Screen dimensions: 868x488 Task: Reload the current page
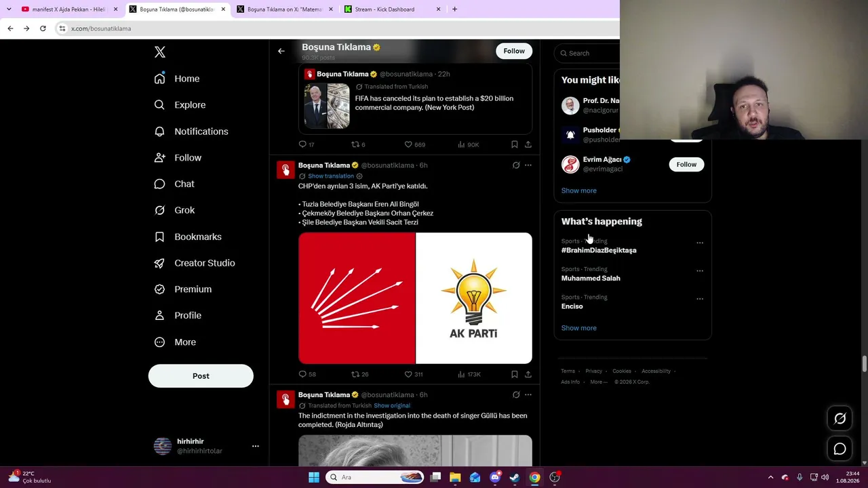pos(43,28)
